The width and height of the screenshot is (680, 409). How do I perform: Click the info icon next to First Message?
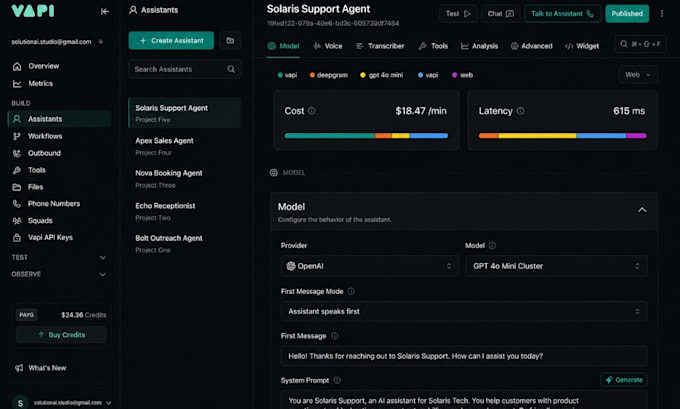coord(335,336)
